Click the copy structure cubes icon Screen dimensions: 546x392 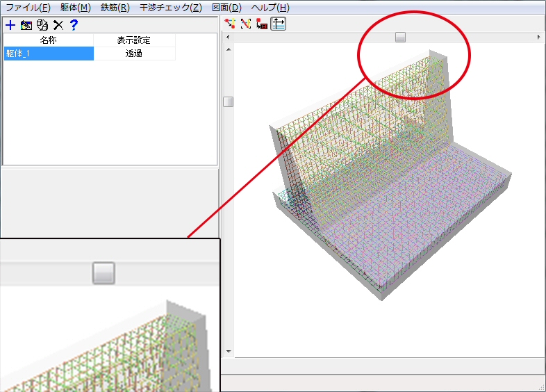tap(42, 25)
